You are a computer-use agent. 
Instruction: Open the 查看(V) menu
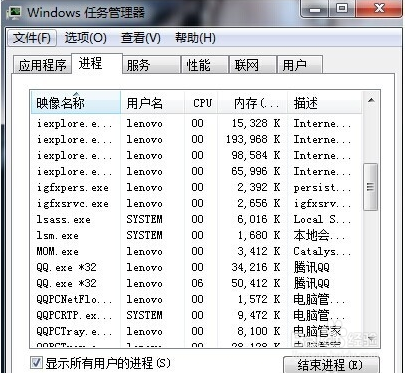[141, 38]
